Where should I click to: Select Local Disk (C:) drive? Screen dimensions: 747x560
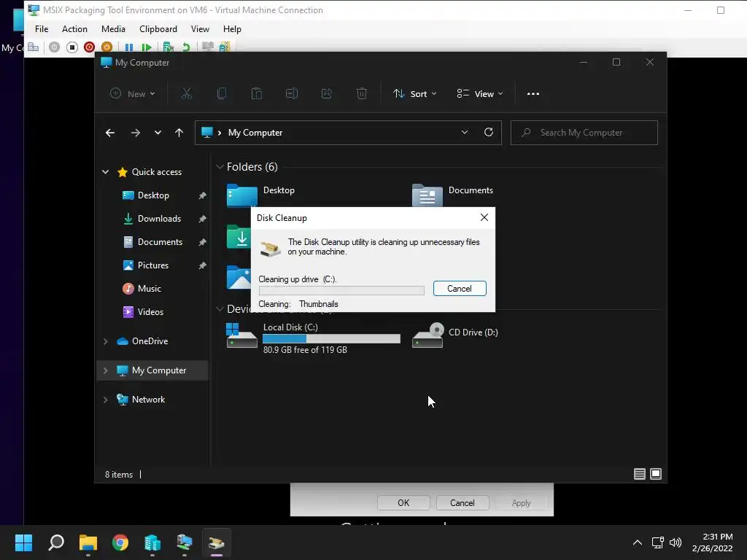[x=314, y=338]
